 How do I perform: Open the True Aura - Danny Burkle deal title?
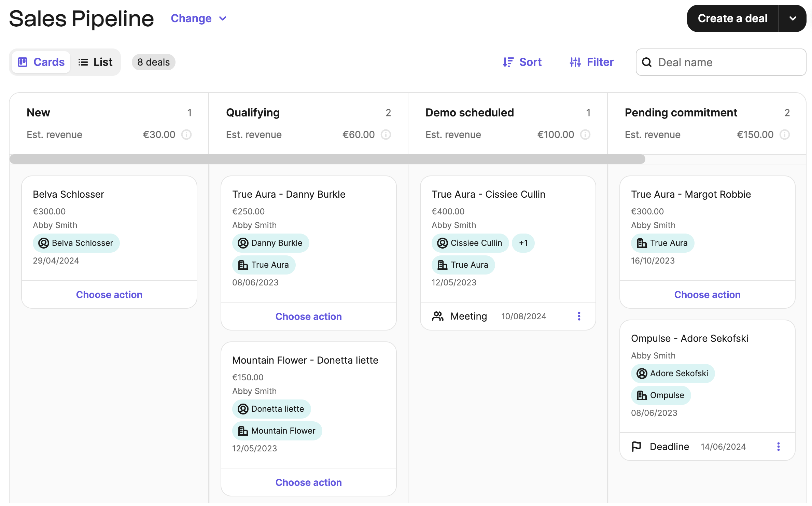pyautogui.click(x=289, y=194)
